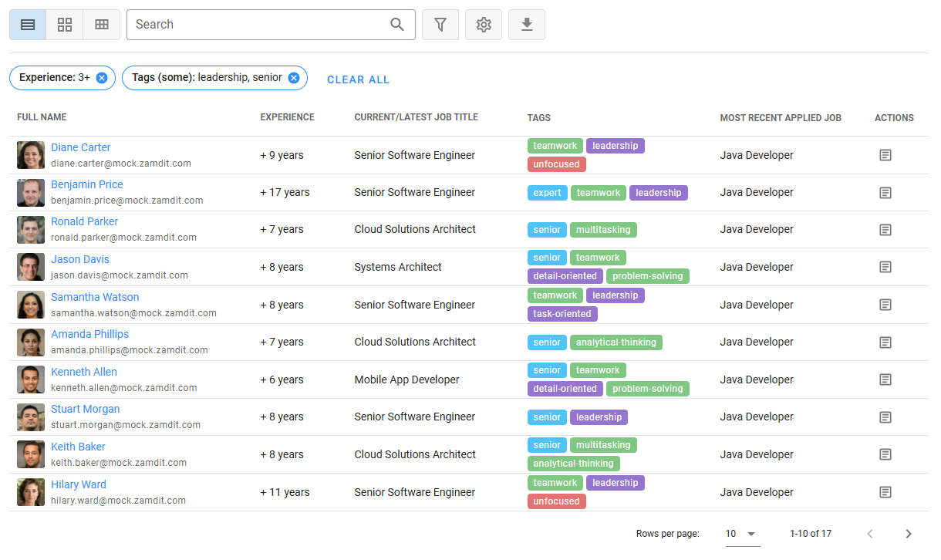941x560 pixels.
Task: Open details action icon for Hilary Ward
Action: pos(885,492)
